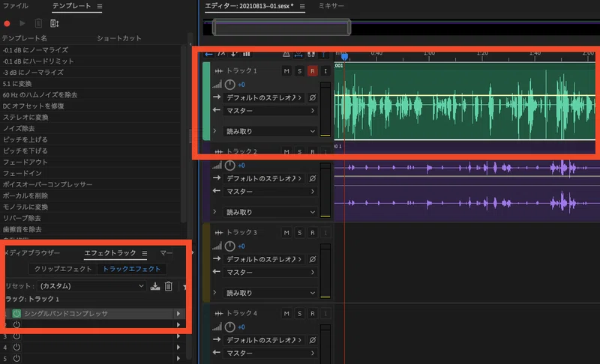
Task: Click the トラック 1 volume knob
Action: pos(229,85)
